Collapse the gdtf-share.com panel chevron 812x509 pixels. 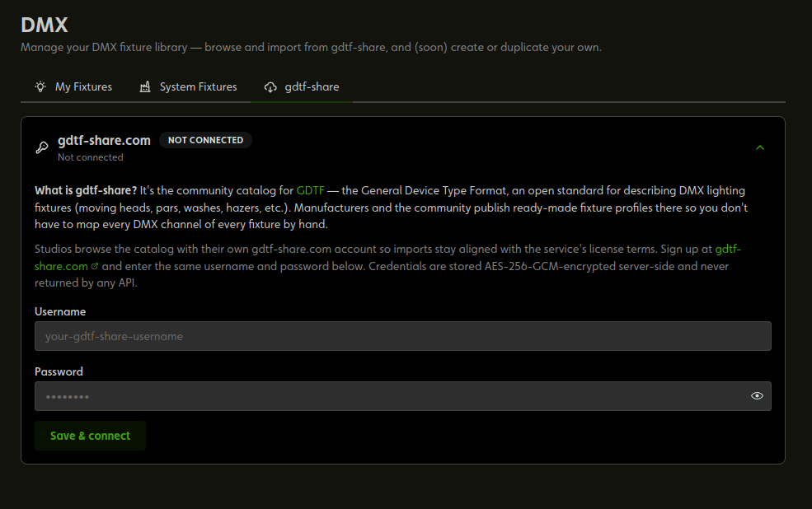(x=760, y=147)
